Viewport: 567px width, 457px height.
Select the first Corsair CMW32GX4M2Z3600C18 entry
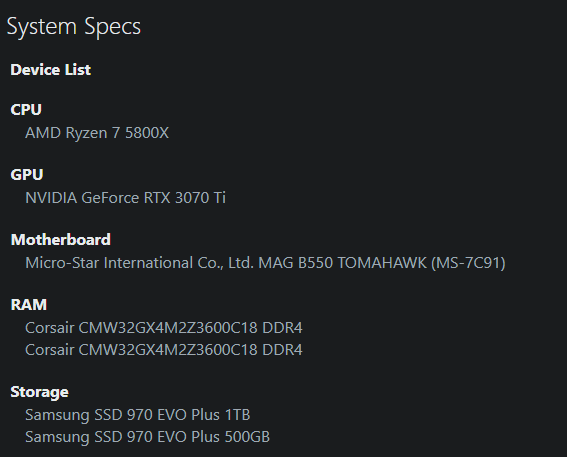click(x=163, y=328)
